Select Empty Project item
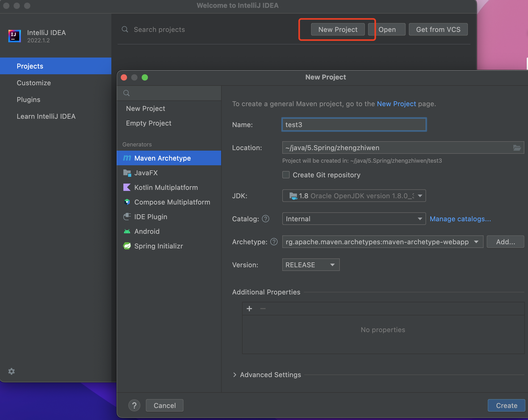This screenshot has height=420, width=528. click(169, 123)
